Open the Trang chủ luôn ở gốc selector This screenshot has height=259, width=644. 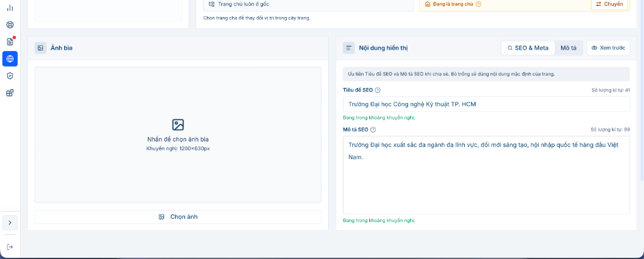coord(308,4)
